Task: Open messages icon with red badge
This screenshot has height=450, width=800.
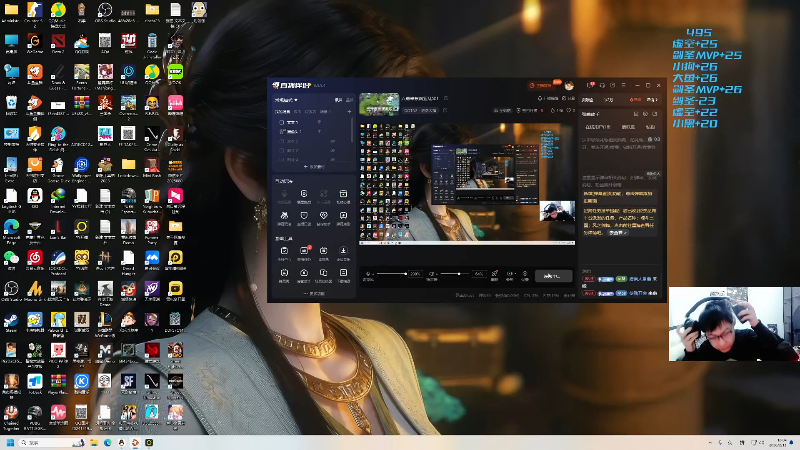Action: (x=590, y=85)
